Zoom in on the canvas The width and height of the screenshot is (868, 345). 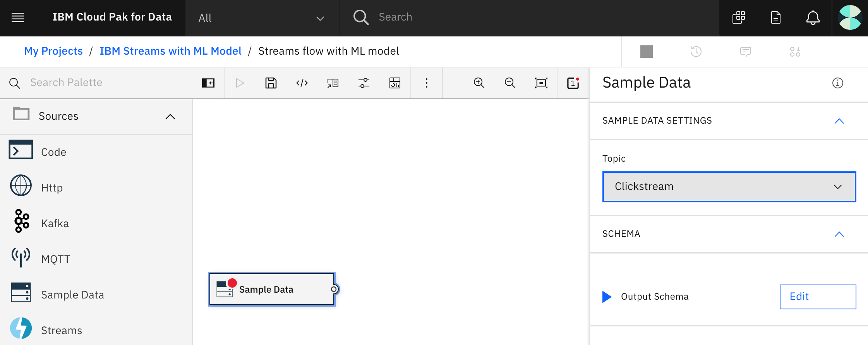tap(479, 83)
